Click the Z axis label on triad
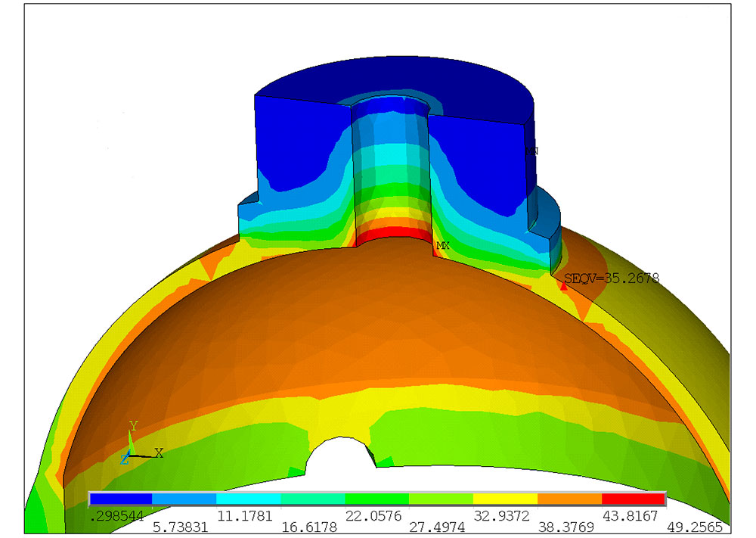The height and width of the screenshot is (538, 756). (124, 459)
